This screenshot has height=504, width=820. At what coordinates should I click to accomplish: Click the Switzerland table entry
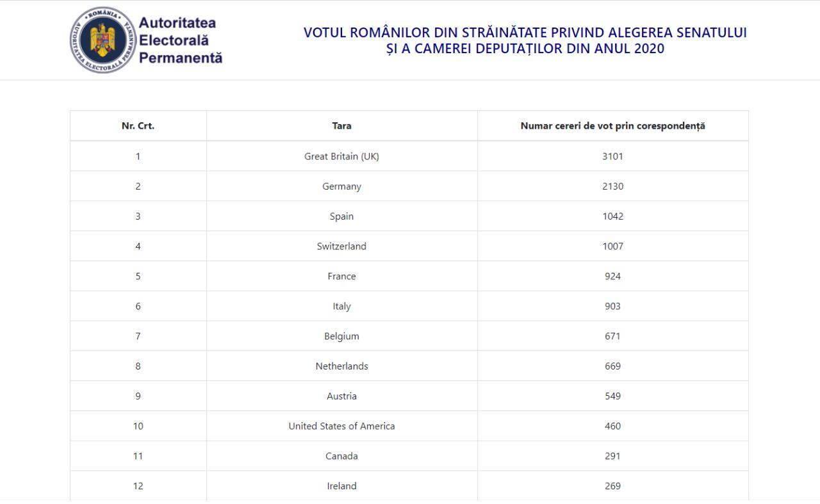342,246
